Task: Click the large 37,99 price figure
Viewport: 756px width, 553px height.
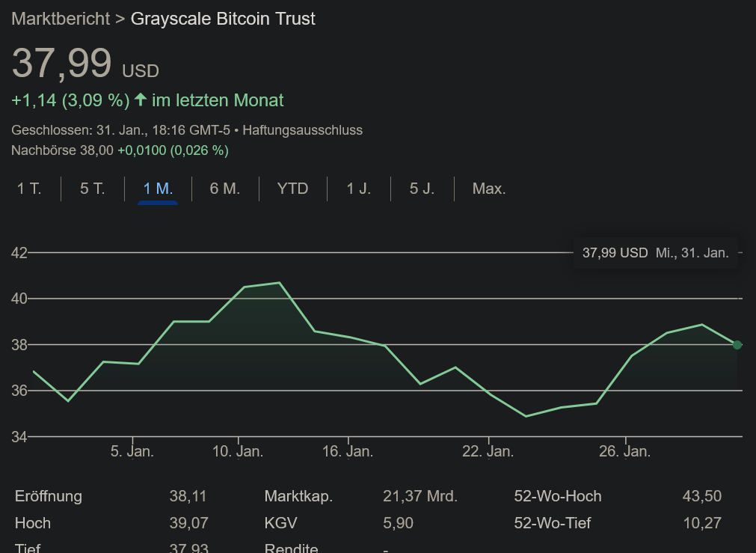Action: coord(62,63)
